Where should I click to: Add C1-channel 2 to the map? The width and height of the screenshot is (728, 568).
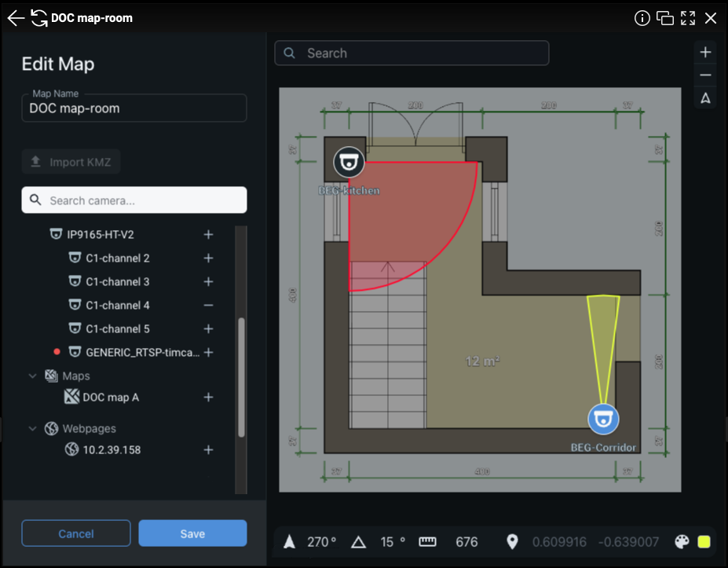208,258
